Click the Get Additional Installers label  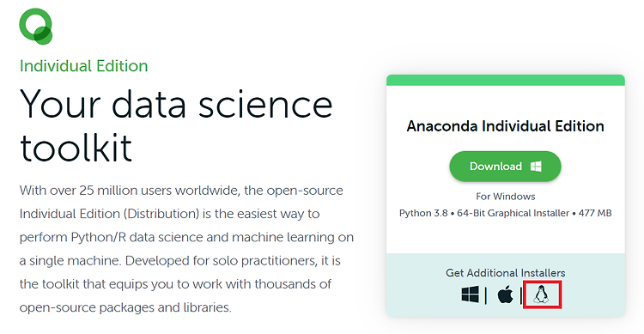click(505, 273)
